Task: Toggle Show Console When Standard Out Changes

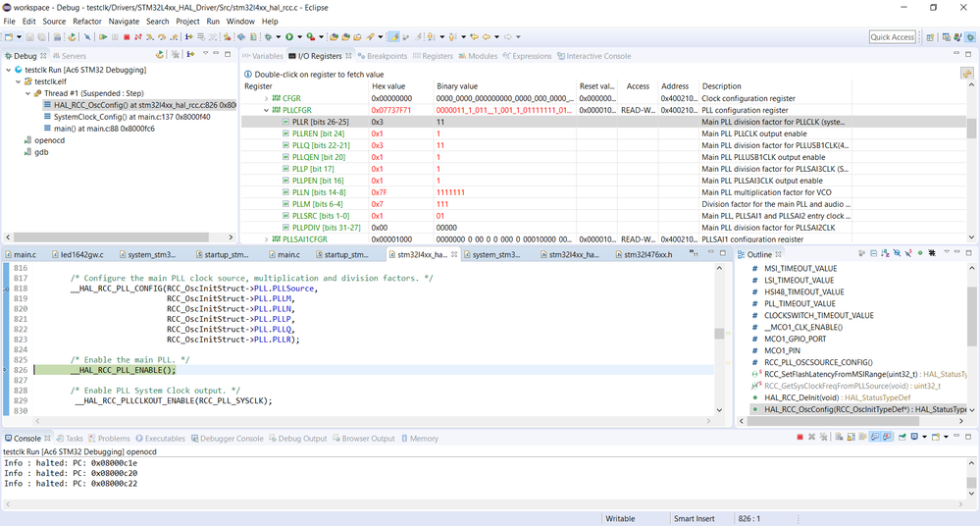Action: tap(875, 437)
